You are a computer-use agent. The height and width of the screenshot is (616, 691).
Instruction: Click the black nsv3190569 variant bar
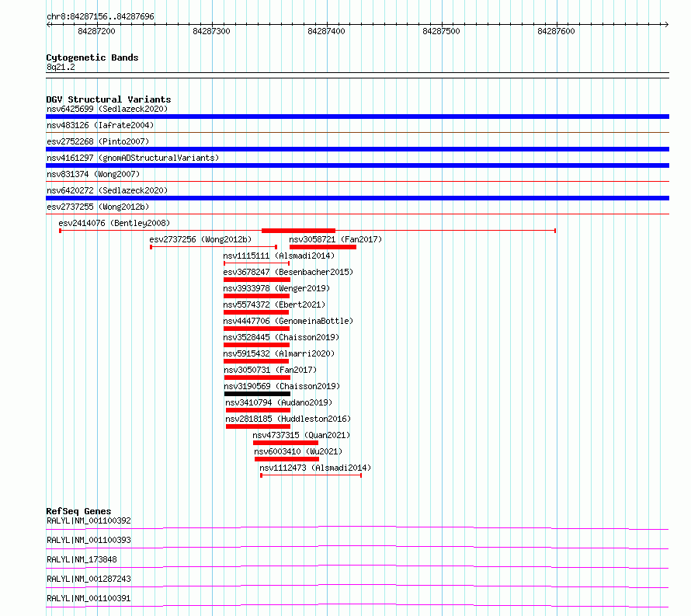(257, 394)
